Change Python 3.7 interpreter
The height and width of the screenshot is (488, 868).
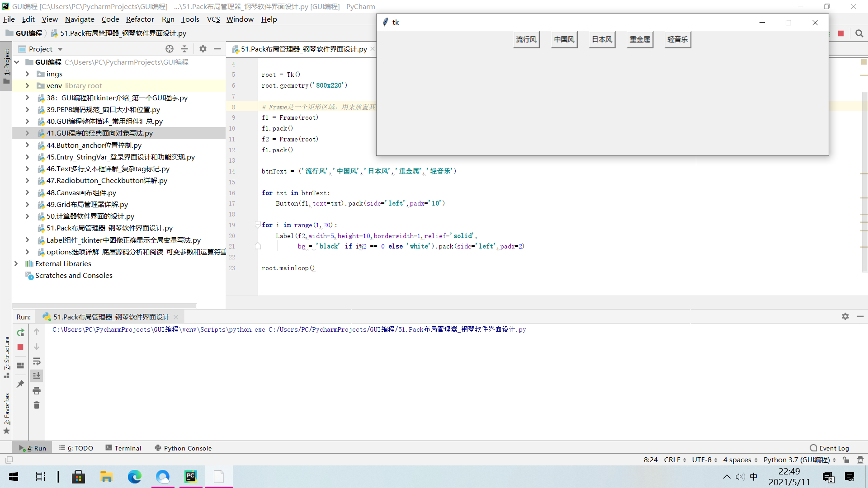tap(800, 460)
